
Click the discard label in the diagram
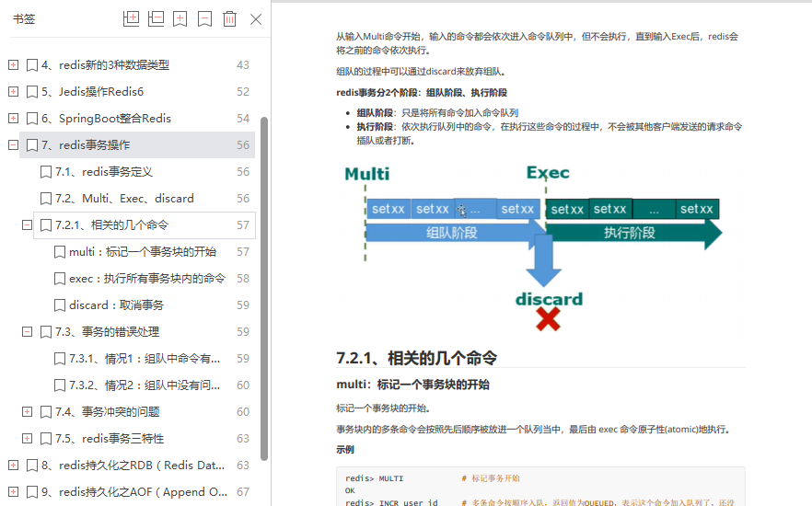pyautogui.click(x=549, y=299)
